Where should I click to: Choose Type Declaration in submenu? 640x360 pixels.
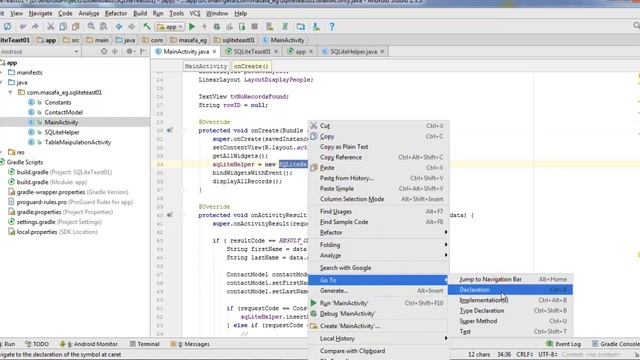click(x=510, y=311)
